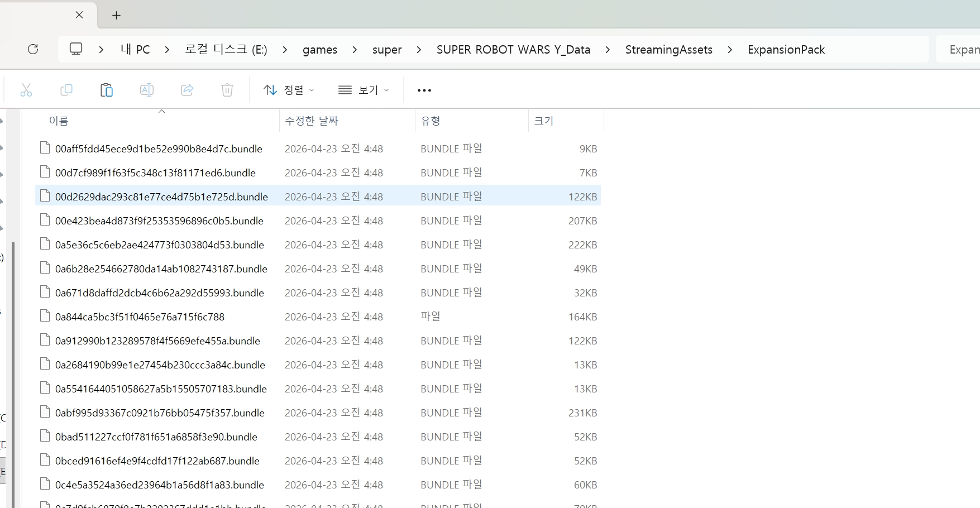The height and width of the screenshot is (508, 980).
Task: Click the Delete trash can icon
Action: 227,90
